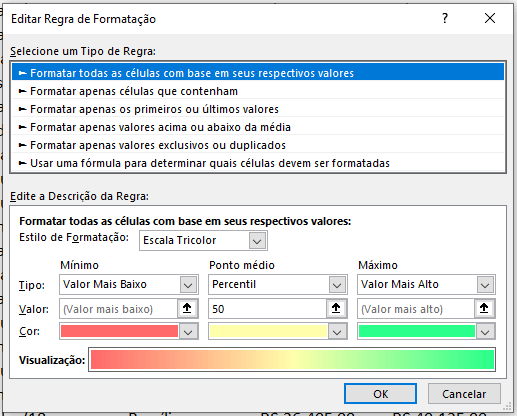The width and height of the screenshot is (517, 416).
Task: Click the 'Visualização:' label
Action: 52,360
